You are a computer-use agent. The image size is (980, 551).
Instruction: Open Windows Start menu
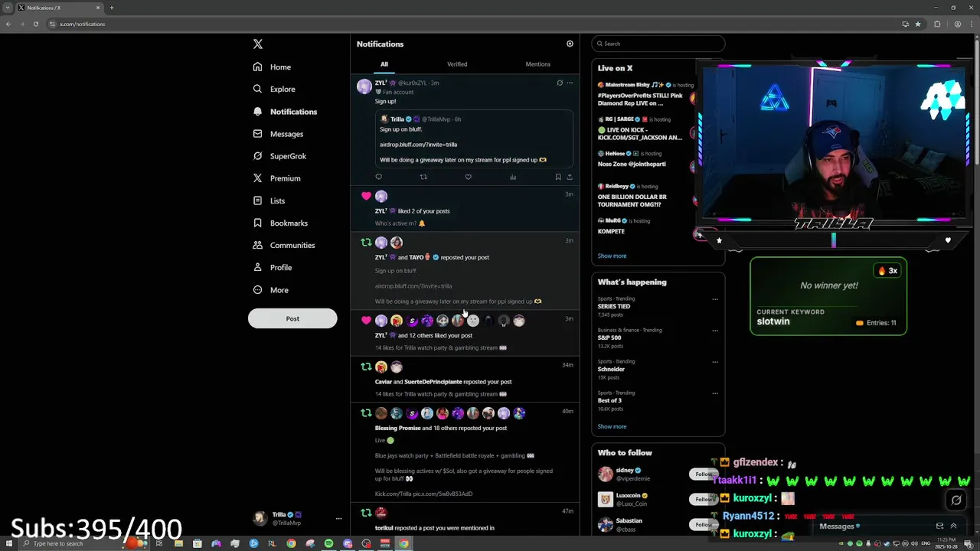tap(8, 543)
